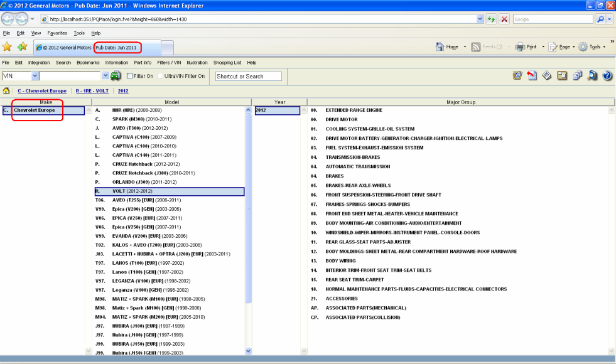Click the RSS Feeds icon
The width and height of the screenshot is (616, 364).
[x=476, y=46]
